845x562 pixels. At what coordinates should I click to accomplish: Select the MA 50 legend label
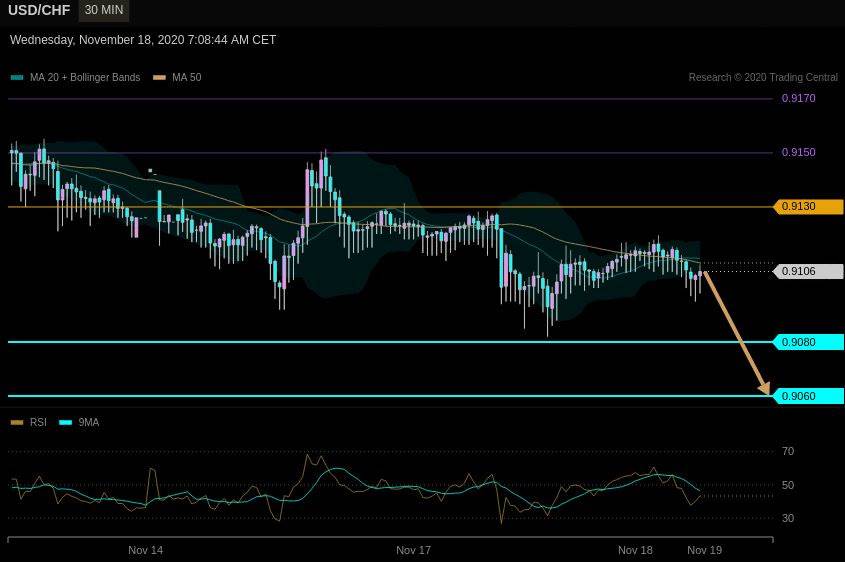(186, 78)
